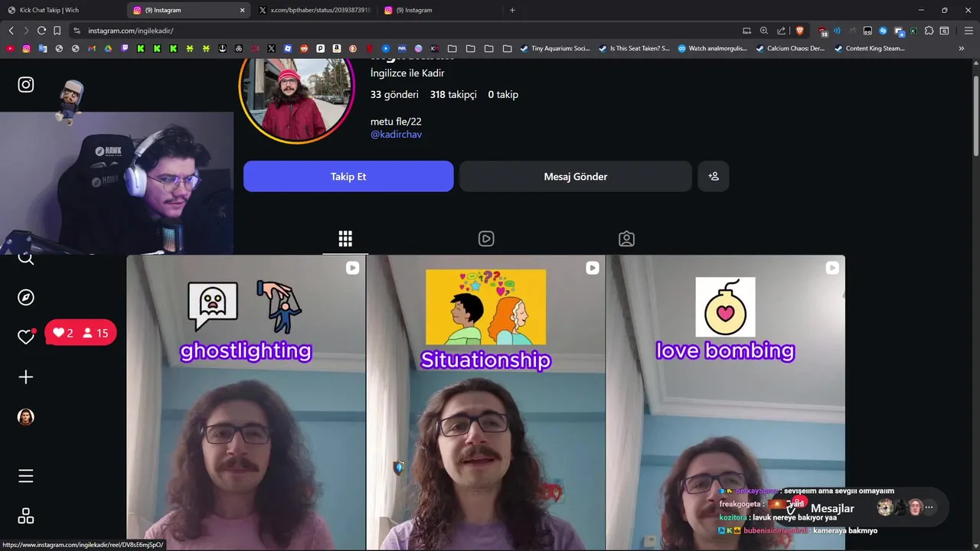
Task: Open the extensions puzzle piece menu
Action: [x=929, y=31]
